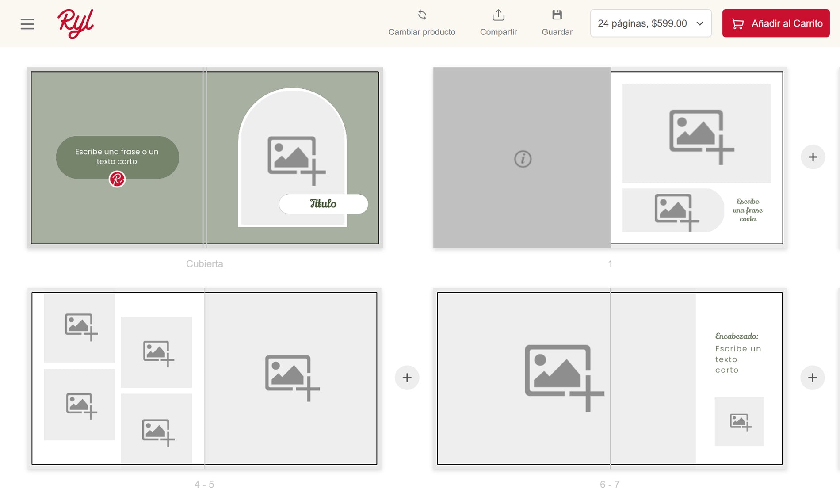Click Cambiar producto icon

point(422,15)
